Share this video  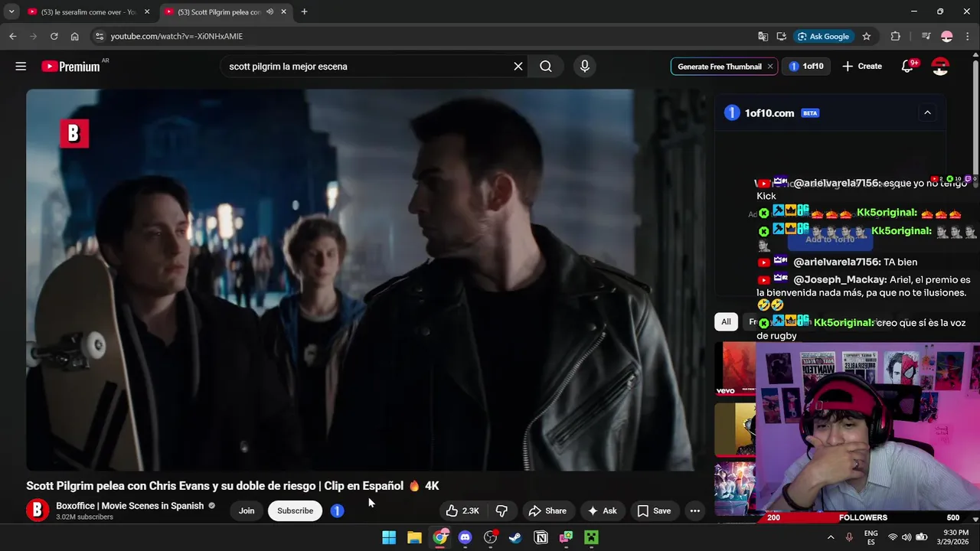click(x=547, y=510)
